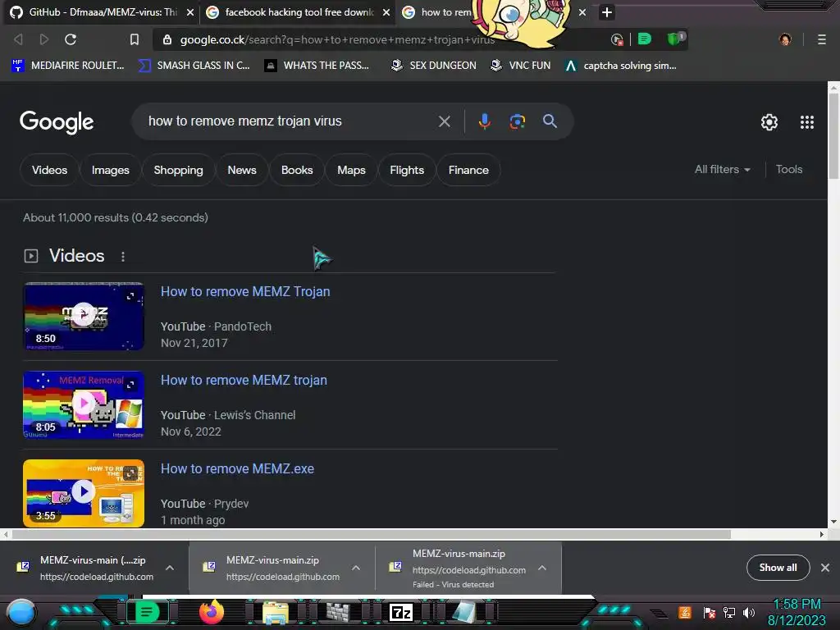
Task: Open 'How to remove MEMZ.exe' Prydev link
Action: pyautogui.click(x=237, y=468)
